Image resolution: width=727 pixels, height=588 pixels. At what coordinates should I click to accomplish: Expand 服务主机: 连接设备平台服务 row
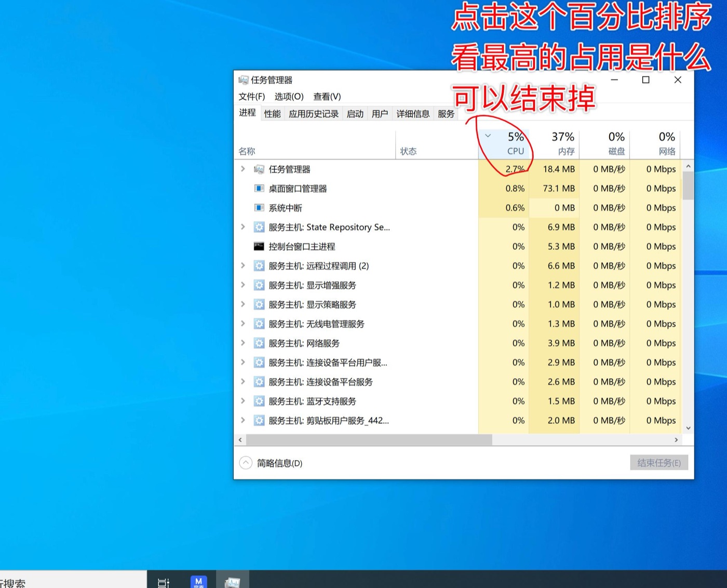pos(243,382)
